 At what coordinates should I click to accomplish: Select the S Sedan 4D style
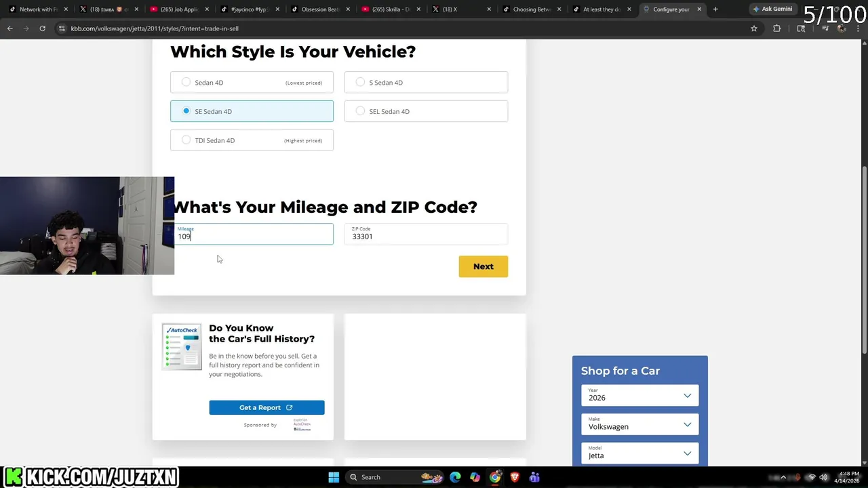pos(426,82)
